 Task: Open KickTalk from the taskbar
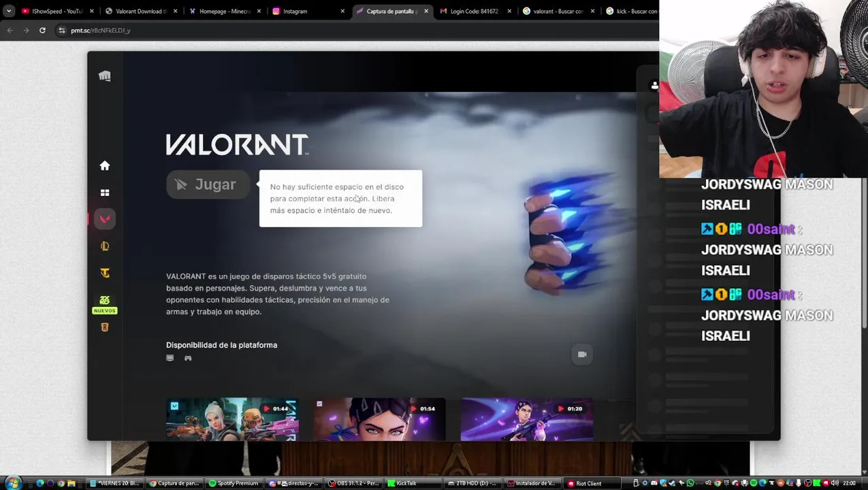(413, 483)
